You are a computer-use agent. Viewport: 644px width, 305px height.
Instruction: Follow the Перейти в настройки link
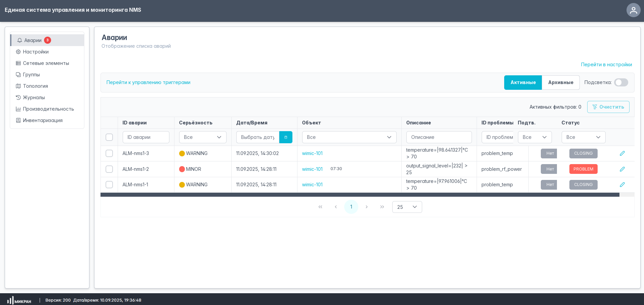click(x=606, y=65)
